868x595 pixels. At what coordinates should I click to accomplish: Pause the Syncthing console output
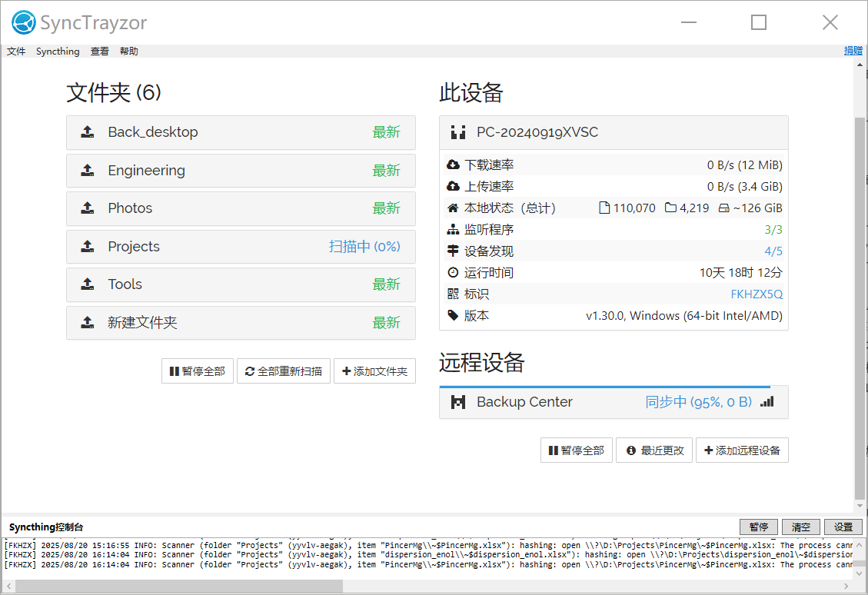click(758, 527)
